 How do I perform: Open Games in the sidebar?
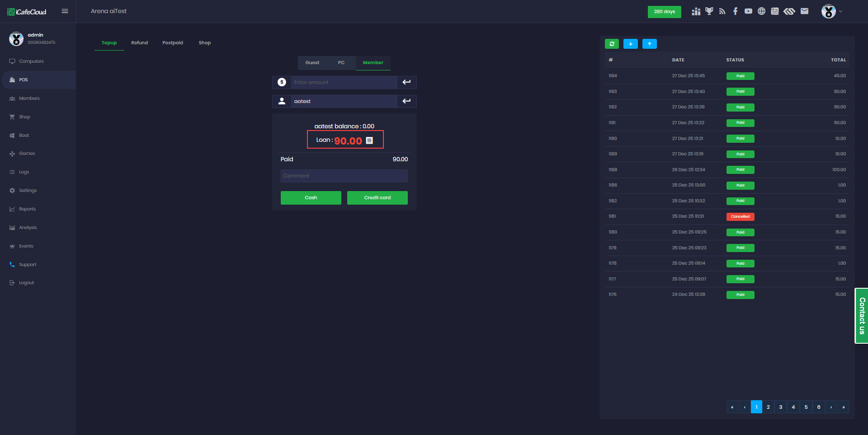27,154
